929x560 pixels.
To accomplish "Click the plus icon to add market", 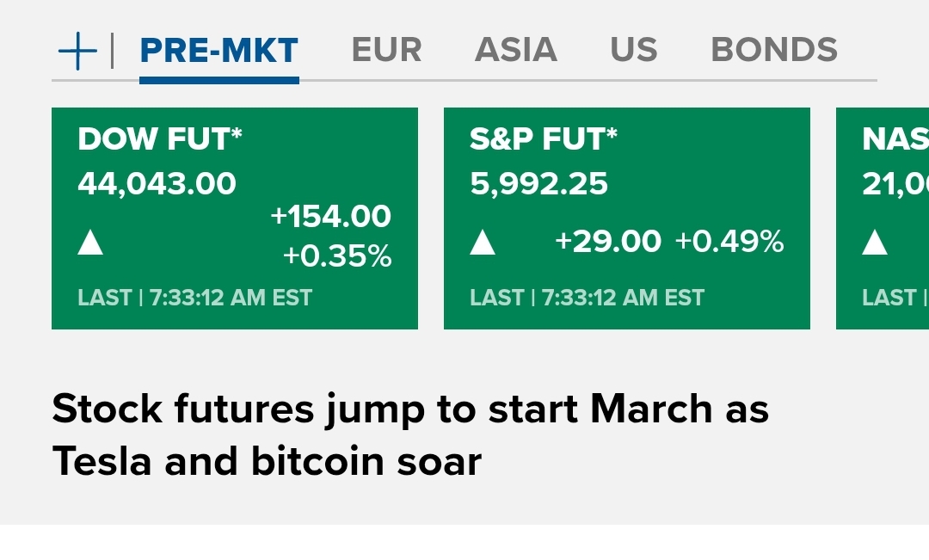I will coord(77,51).
